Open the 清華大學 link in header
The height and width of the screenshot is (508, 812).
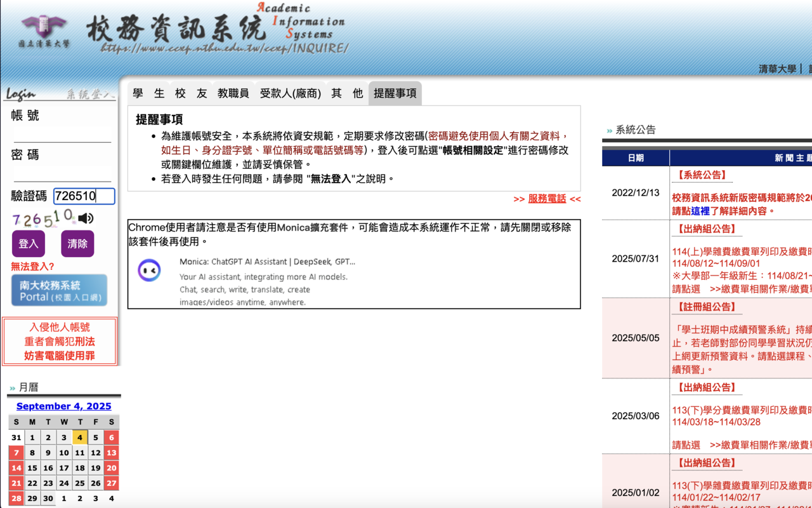click(777, 69)
